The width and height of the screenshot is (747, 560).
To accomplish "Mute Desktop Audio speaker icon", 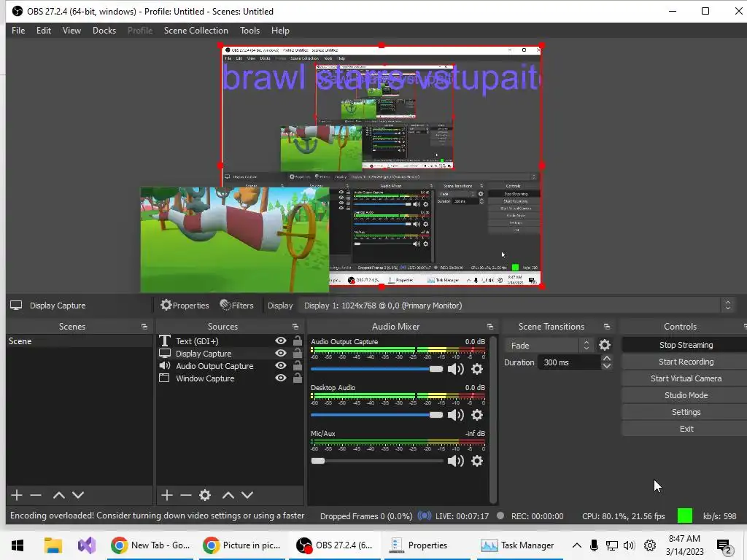I will tap(456, 415).
